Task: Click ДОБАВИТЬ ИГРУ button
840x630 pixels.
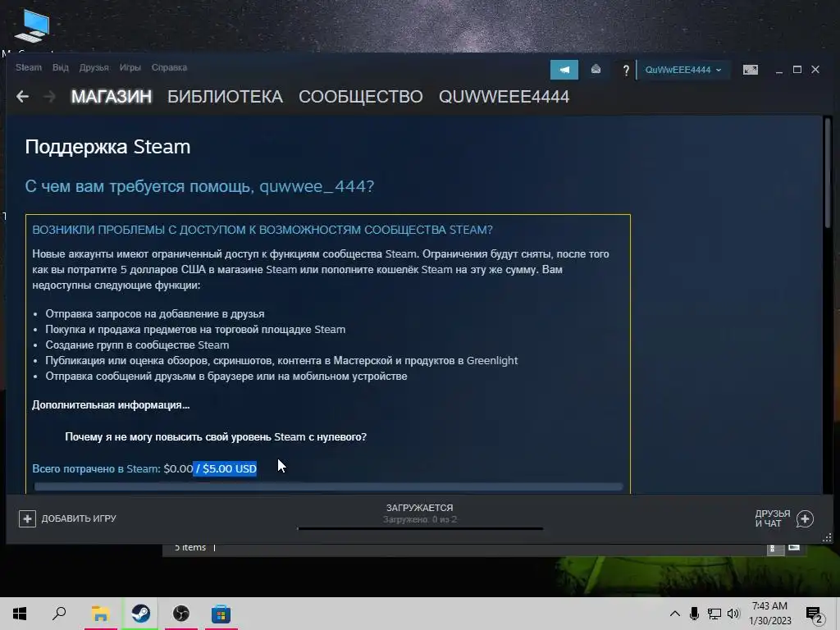Action: [67, 518]
